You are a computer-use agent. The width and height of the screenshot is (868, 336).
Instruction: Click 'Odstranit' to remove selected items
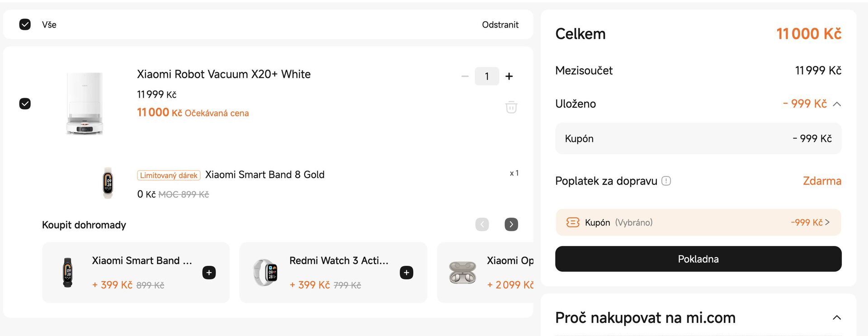pos(500,25)
